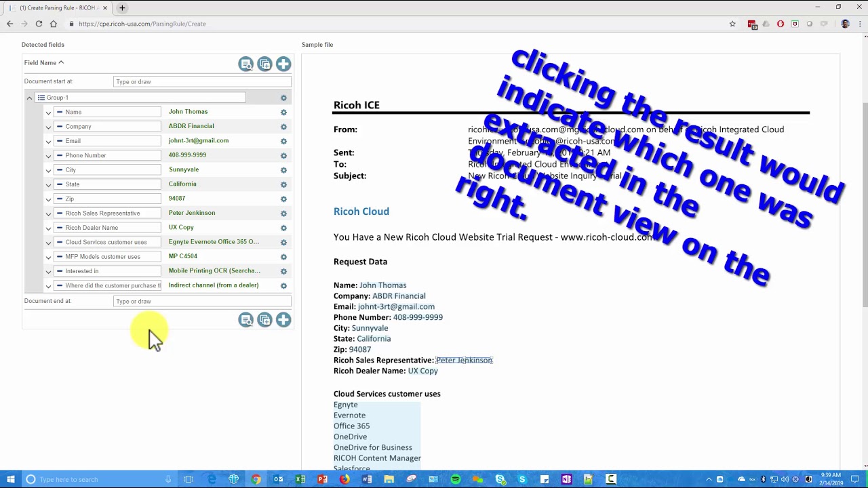Viewport: 868px width, 488px height.
Task: Open settings gear for Group-1
Action: pyautogui.click(x=283, y=98)
